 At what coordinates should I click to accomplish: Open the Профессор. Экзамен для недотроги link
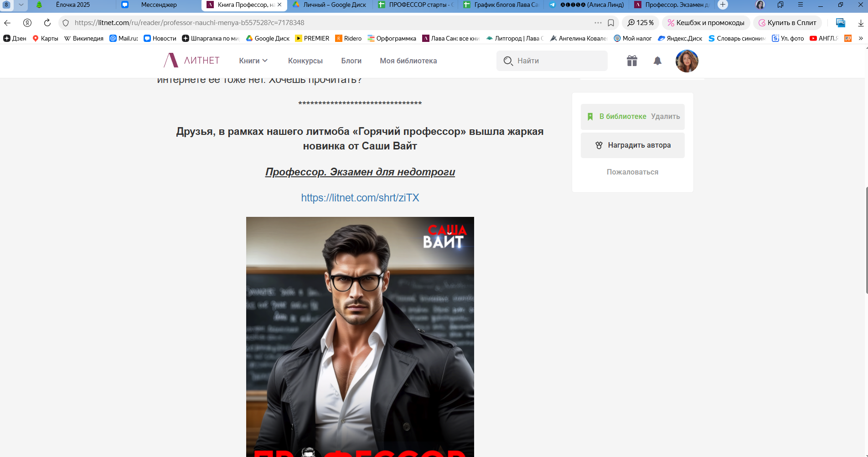pos(360,172)
